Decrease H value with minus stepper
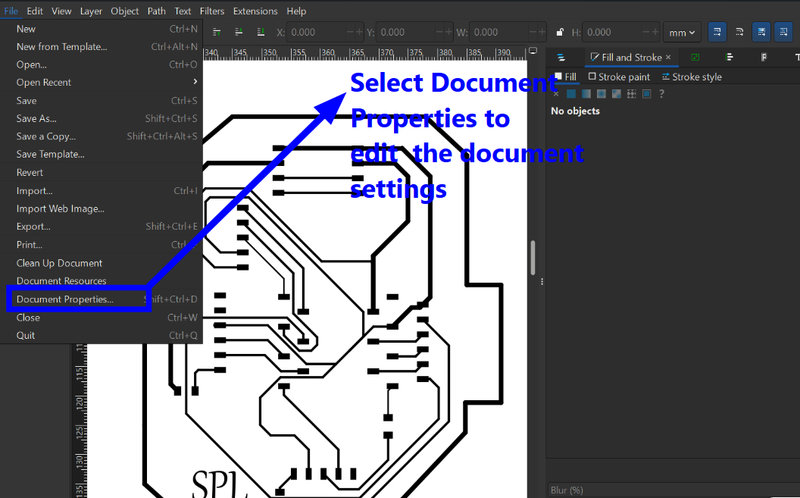 pyautogui.click(x=646, y=33)
